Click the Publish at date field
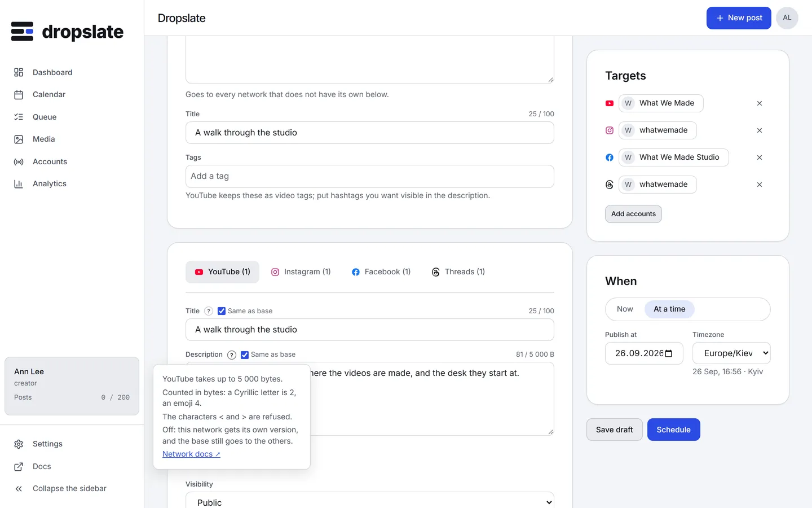Image resolution: width=812 pixels, height=508 pixels. [644, 353]
